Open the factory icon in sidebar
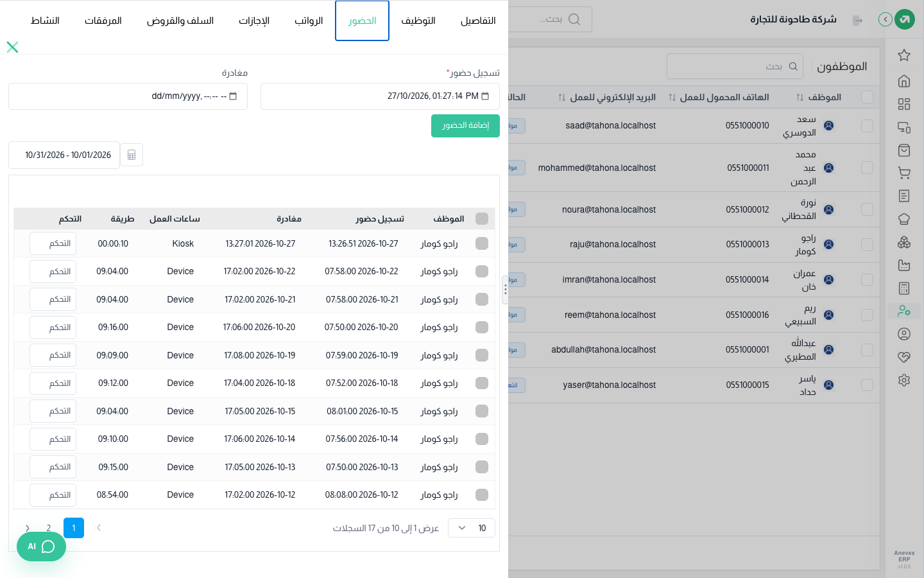 (904, 265)
